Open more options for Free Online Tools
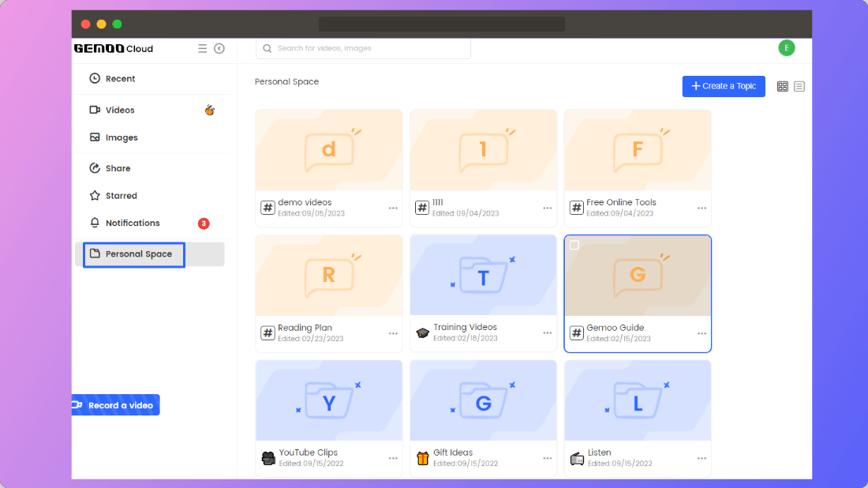868x488 pixels. (702, 208)
